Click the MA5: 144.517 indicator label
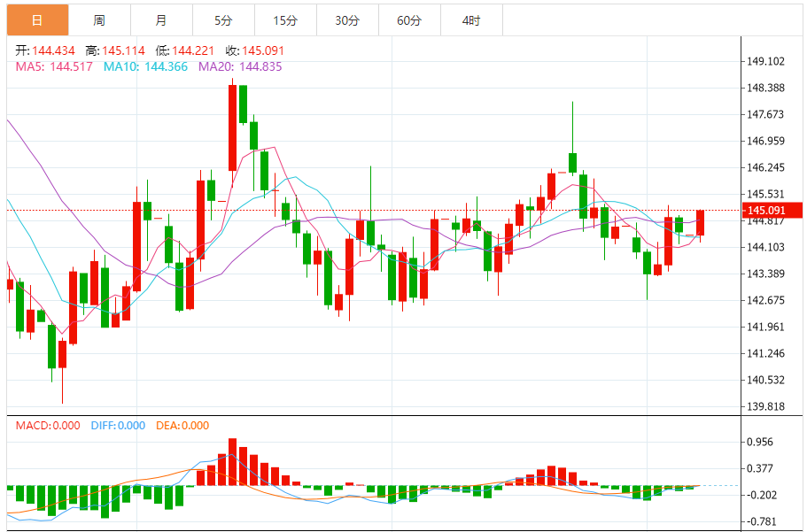 (x=54, y=67)
